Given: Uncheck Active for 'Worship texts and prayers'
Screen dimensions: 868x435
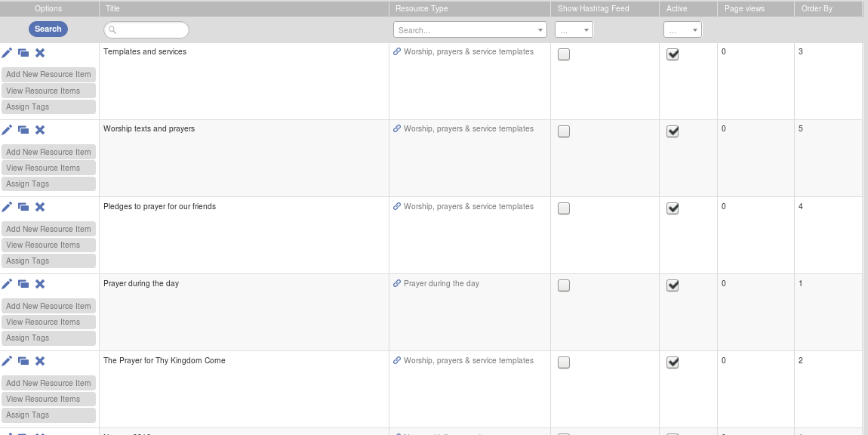Looking at the screenshot, I should point(673,131).
